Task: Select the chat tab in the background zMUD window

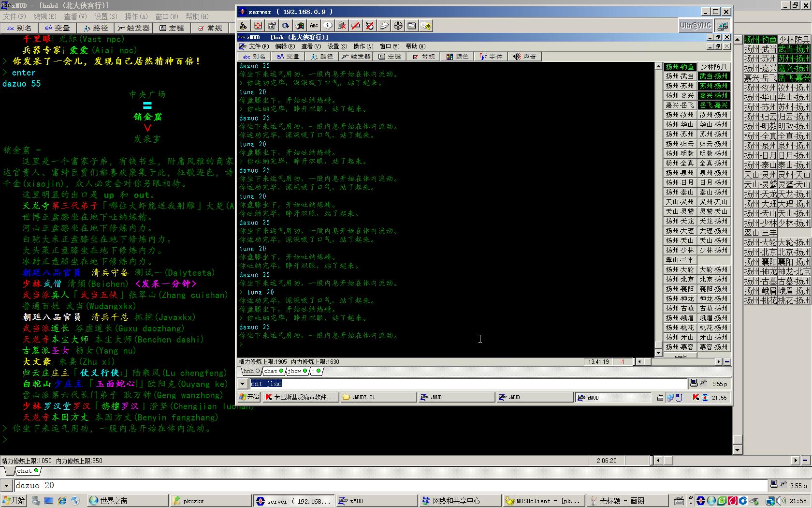Action: (28, 471)
